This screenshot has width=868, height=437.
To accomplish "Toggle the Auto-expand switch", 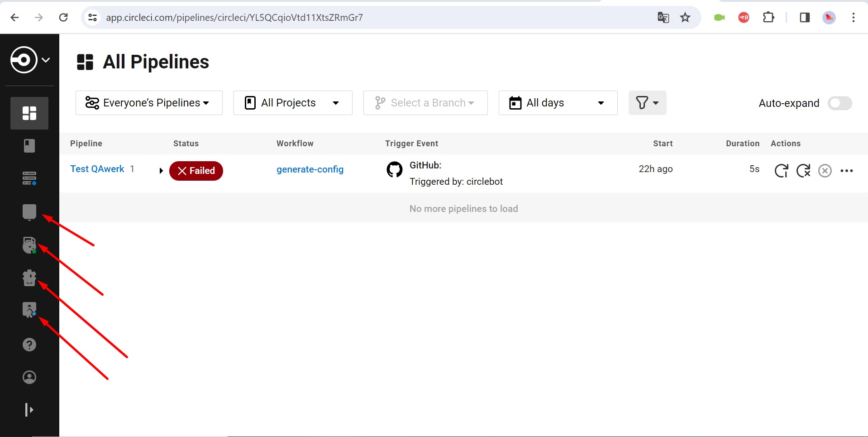I will 840,103.
